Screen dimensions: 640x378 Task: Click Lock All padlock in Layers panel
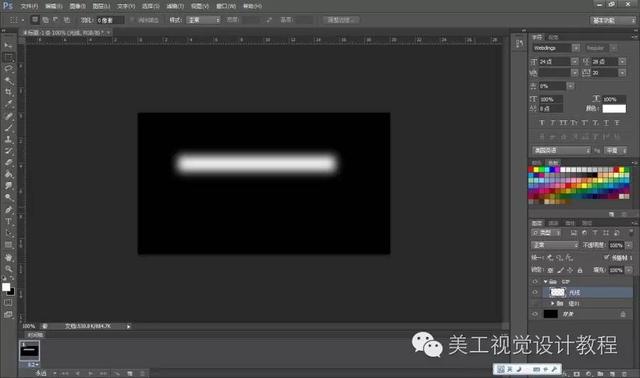[580, 270]
